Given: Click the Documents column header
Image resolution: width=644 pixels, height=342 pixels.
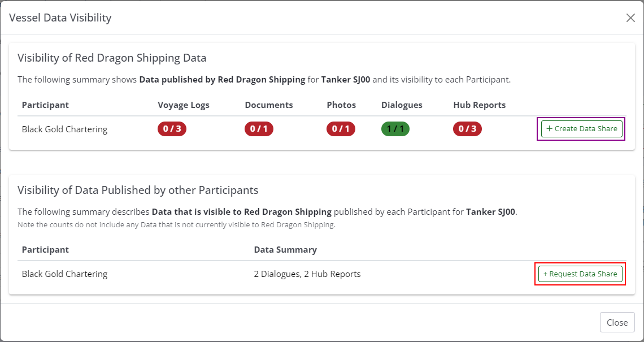Looking at the screenshot, I should click(269, 105).
